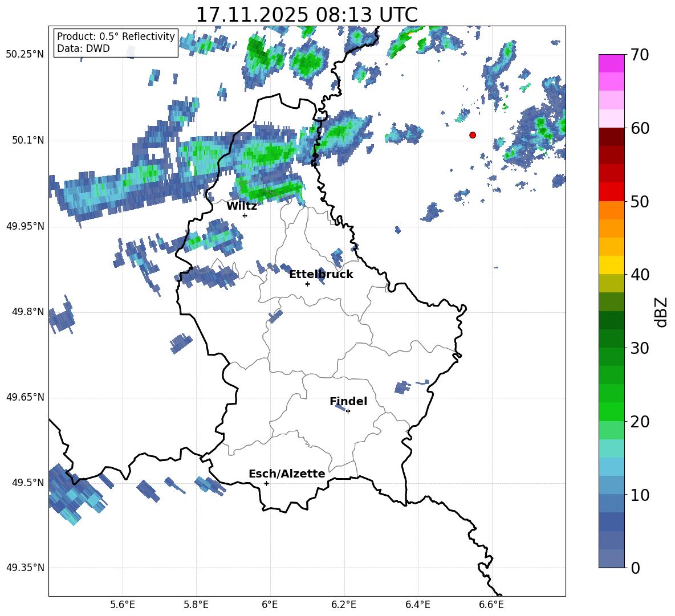This screenshot has width=675, height=616.
Task: Click the Wiltz city label
Action: [x=242, y=206]
